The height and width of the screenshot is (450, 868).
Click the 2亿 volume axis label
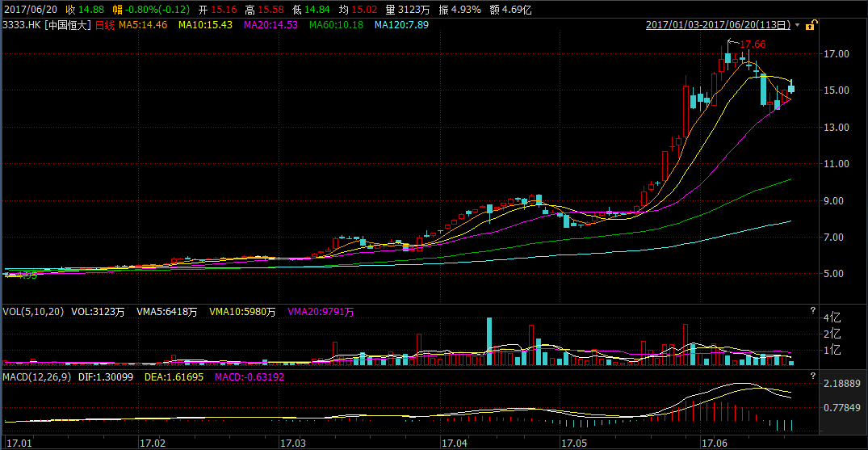(x=832, y=334)
